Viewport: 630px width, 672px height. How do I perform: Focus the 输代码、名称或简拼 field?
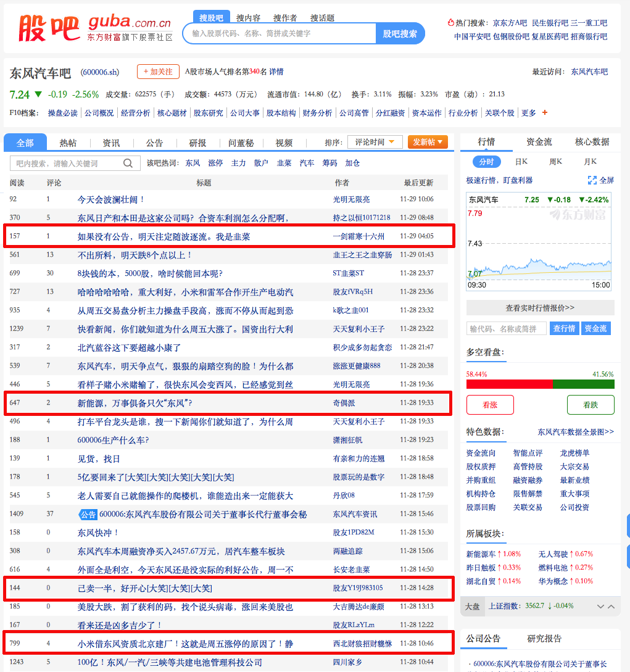(506, 329)
